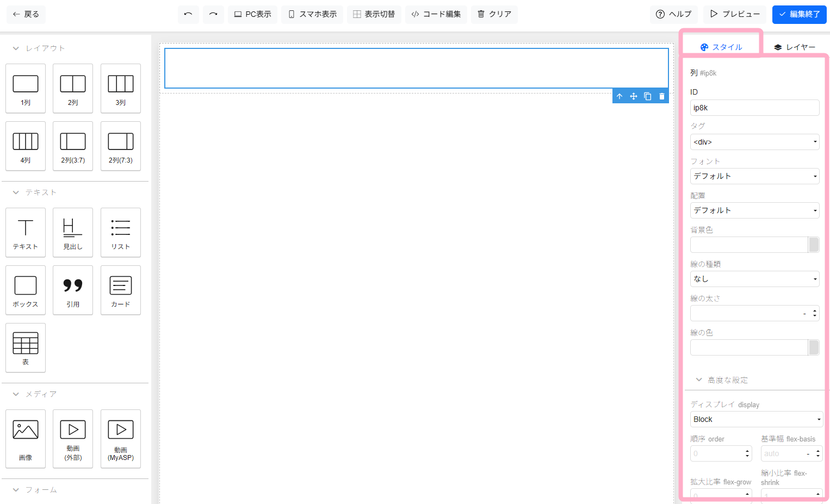
Task: Add a 3列 layout block
Action: pyautogui.click(x=121, y=88)
